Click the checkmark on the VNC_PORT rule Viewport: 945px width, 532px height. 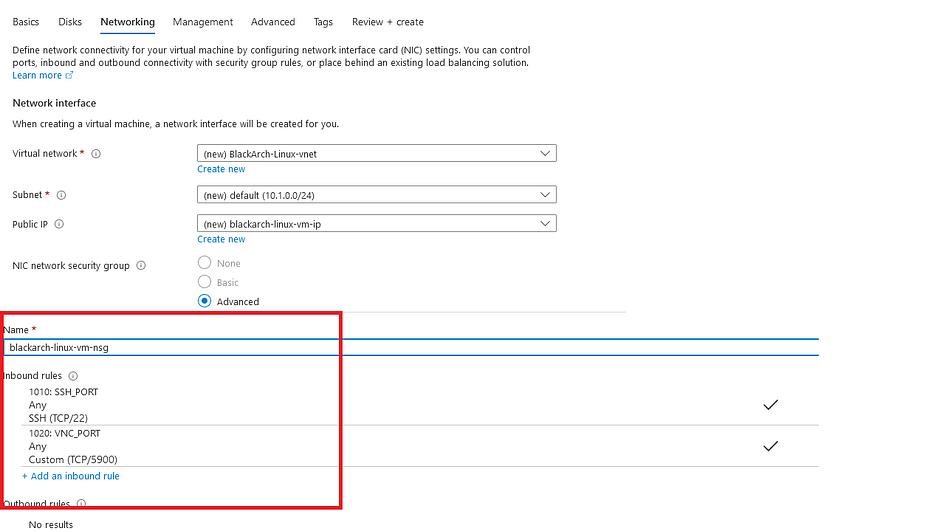770,446
